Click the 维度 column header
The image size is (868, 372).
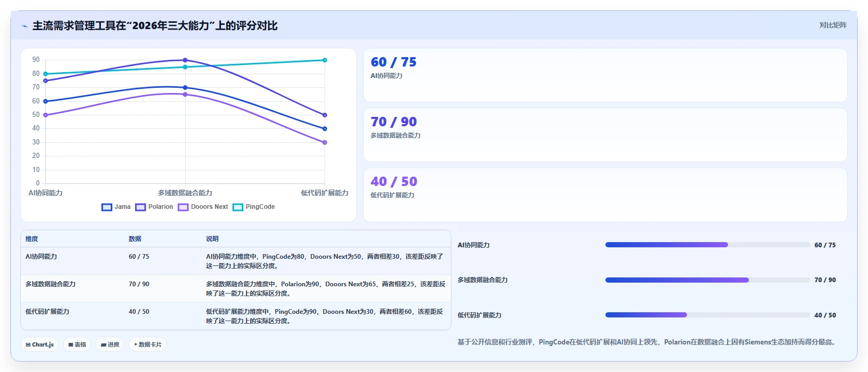pyautogui.click(x=32, y=239)
